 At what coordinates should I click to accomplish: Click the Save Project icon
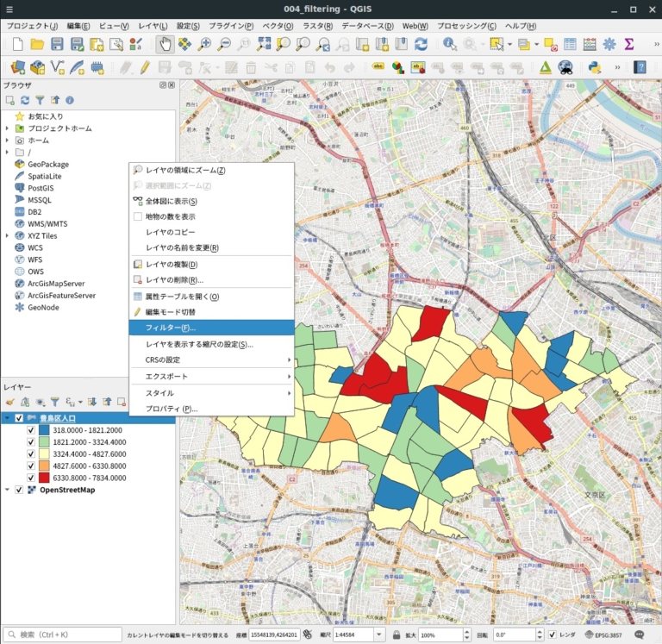tap(57, 44)
